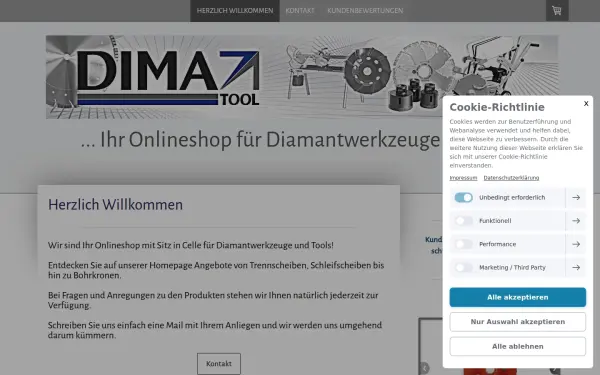Enable the Performance cookies switch
Screen dimensions: 600x375
pyautogui.click(x=463, y=244)
